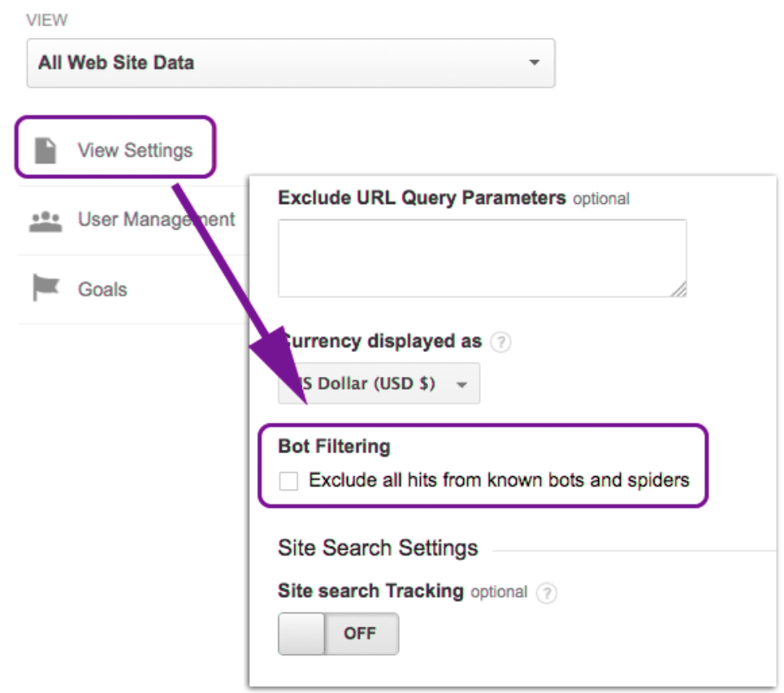
Task: Click help icon beside Site search Tracking
Action: pos(546,593)
